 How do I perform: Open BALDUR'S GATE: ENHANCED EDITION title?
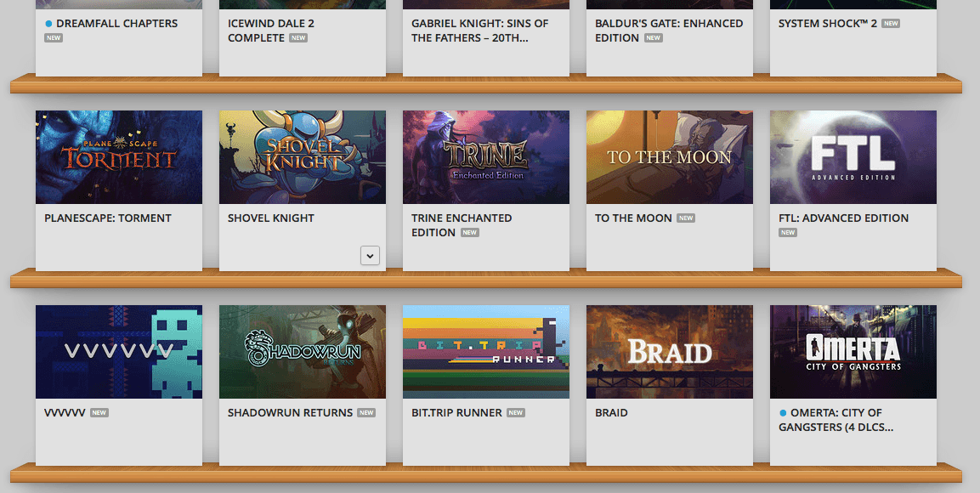[x=669, y=31]
